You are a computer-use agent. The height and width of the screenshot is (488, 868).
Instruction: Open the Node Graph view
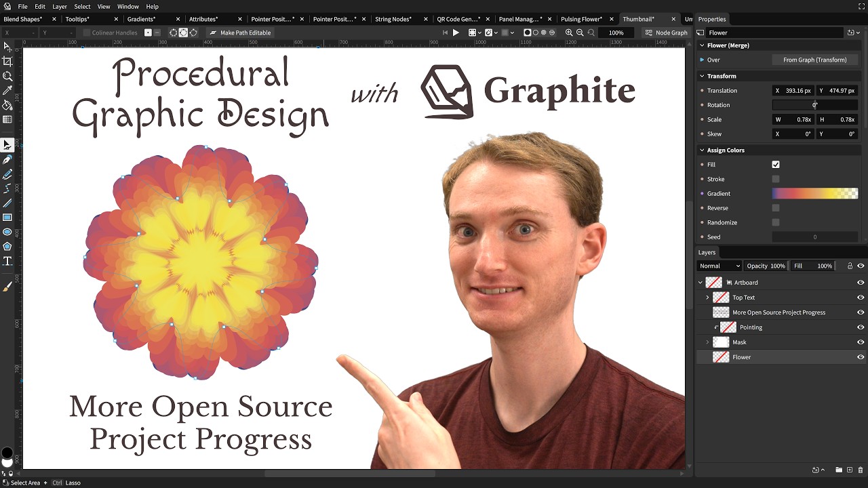(666, 33)
